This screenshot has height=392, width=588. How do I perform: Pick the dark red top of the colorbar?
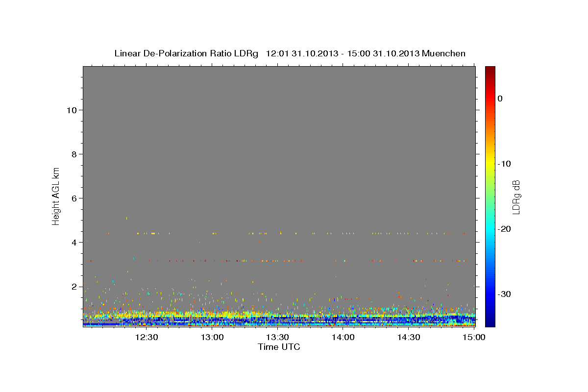coord(490,70)
